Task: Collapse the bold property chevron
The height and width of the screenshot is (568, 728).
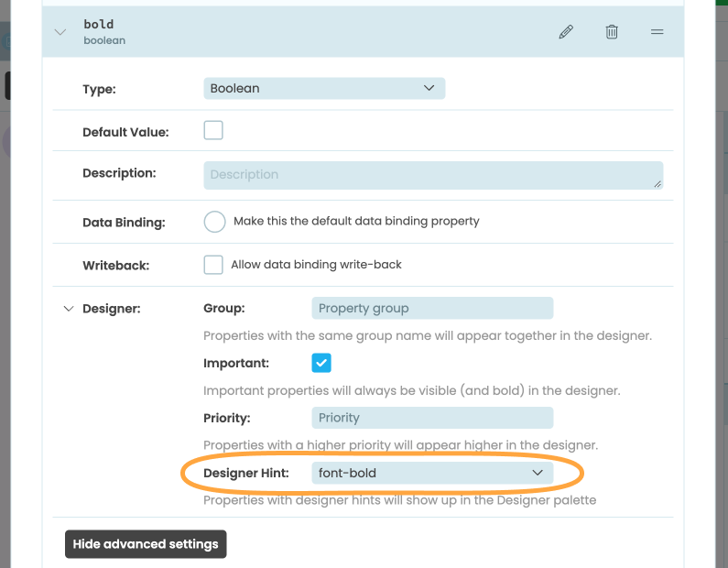Action: [60, 32]
